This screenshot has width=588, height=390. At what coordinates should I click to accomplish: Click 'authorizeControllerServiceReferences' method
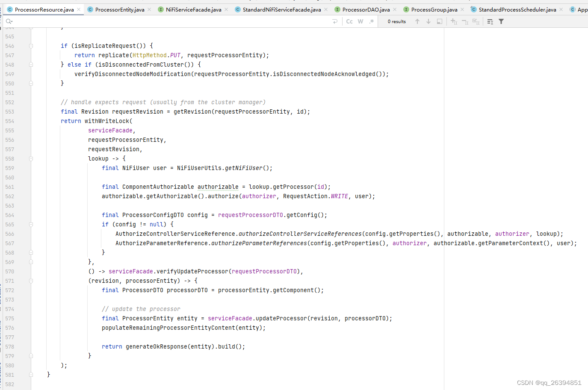coord(300,234)
